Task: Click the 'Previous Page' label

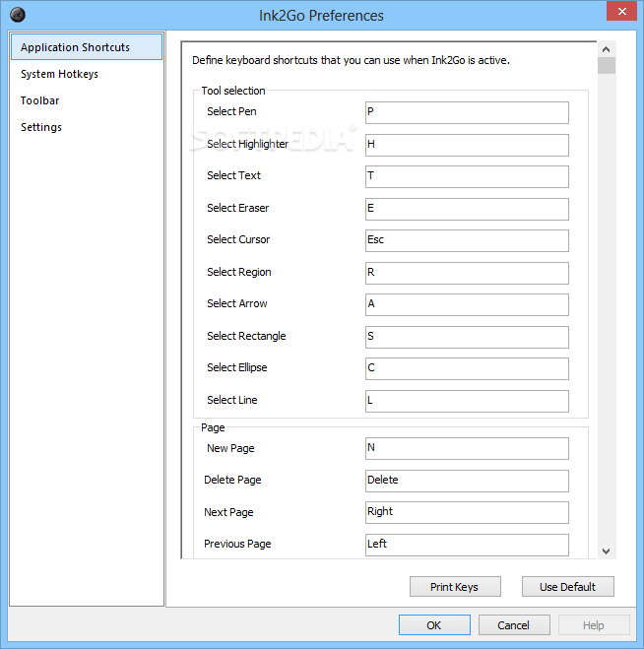Action: click(x=237, y=544)
